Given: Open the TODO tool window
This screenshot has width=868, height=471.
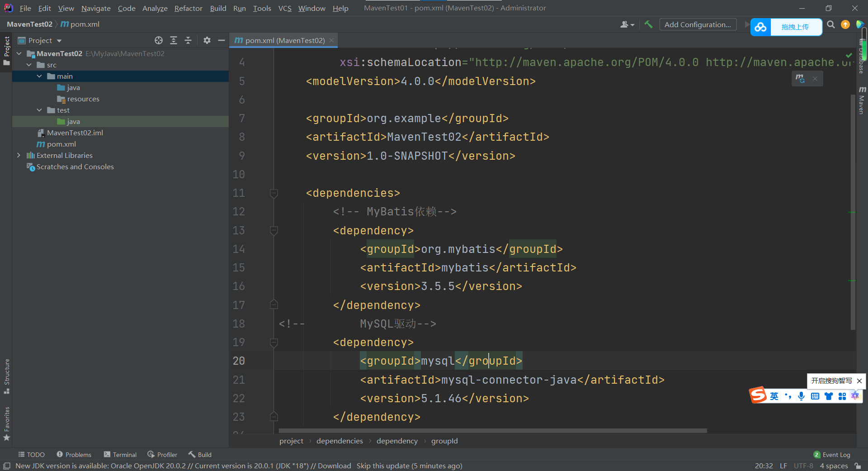Looking at the screenshot, I should pyautogui.click(x=31, y=455).
